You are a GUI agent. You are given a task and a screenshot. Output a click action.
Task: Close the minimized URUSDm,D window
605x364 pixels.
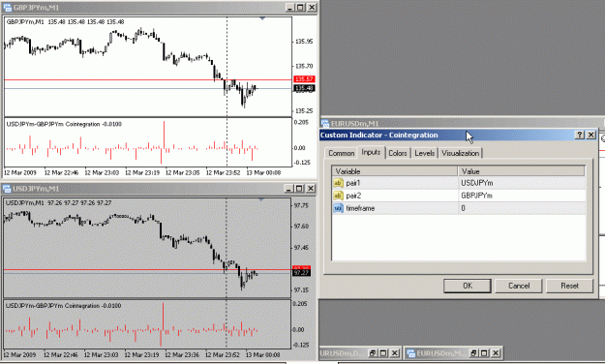pyautogui.click(x=394, y=352)
